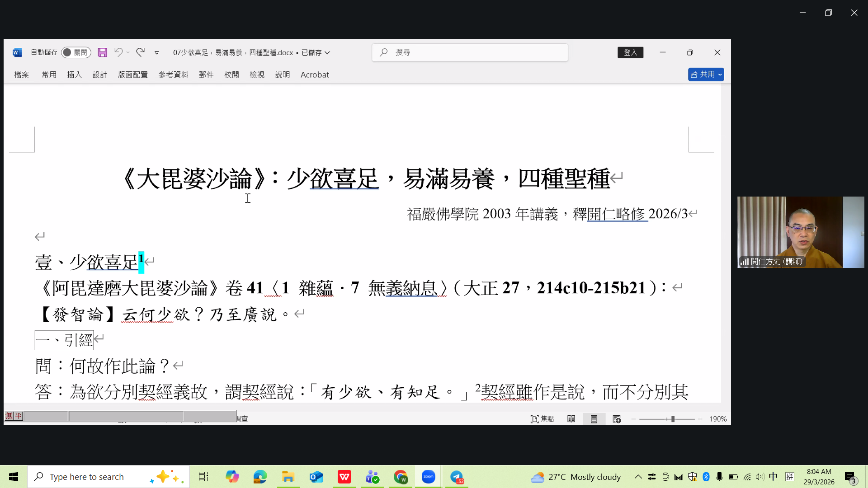The height and width of the screenshot is (488, 868).
Task: Switch to Read Mode view icon
Action: coord(571,419)
